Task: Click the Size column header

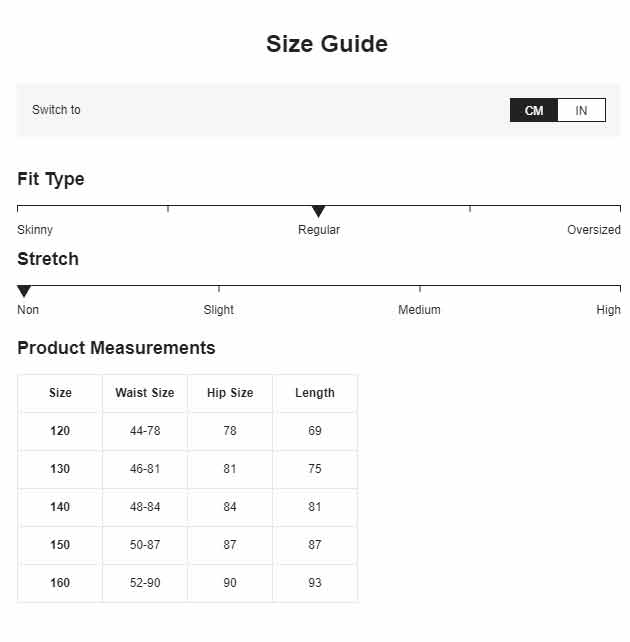Action: [x=60, y=393]
